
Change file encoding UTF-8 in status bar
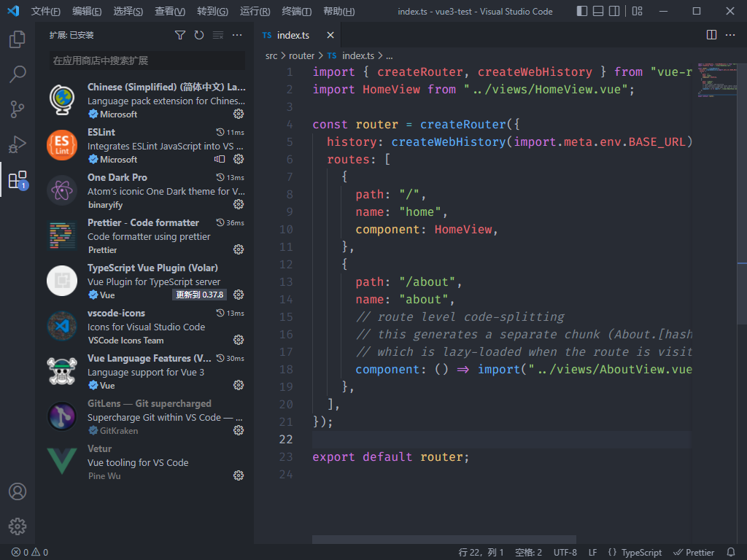(x=565, y=553)
